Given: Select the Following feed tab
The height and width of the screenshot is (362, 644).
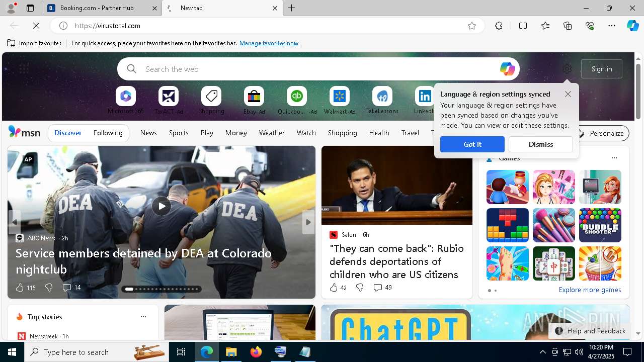Looking at the screenshot, I should 108,133.
